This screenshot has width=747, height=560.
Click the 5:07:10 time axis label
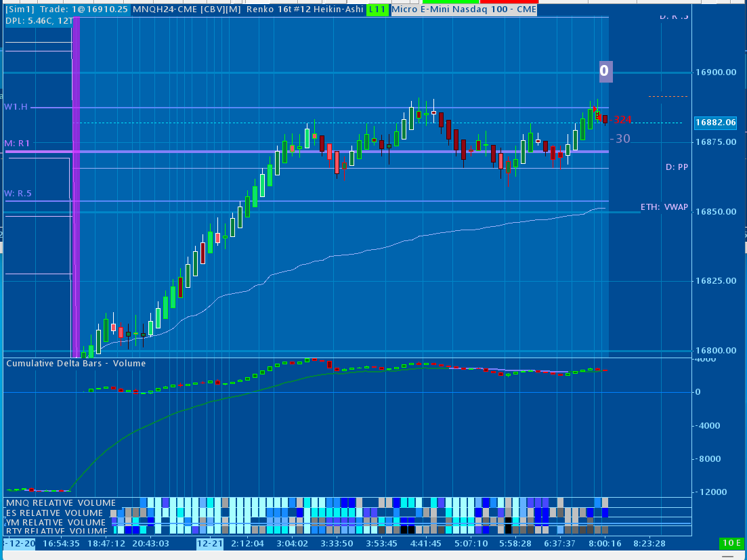coord(471,543)
